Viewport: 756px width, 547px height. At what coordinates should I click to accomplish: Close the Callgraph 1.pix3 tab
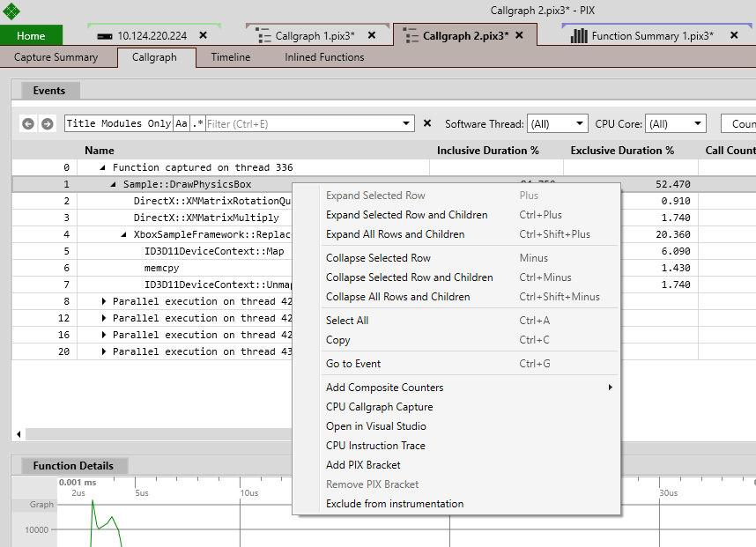tap(372, 35)
